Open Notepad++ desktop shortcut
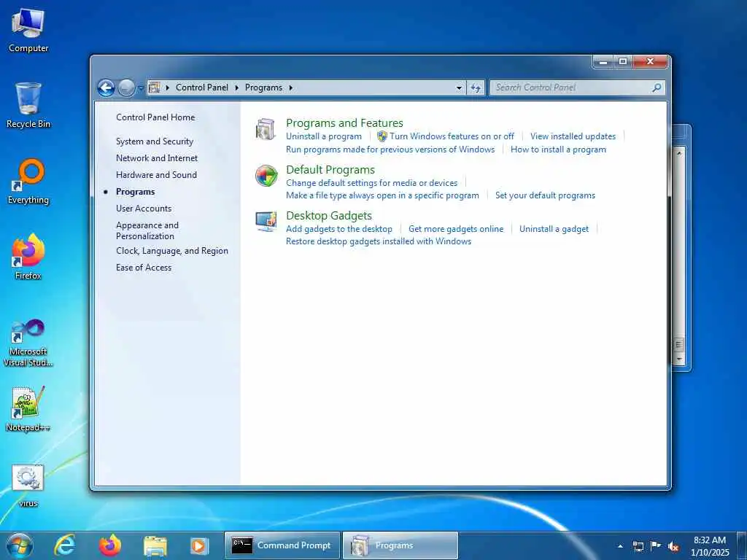 28,409
